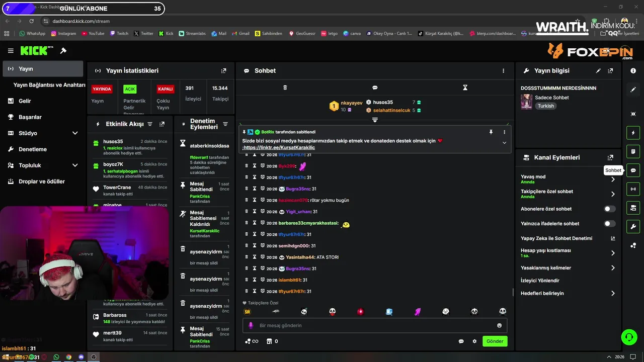Viewport: 644px width, 362px height.
Task: Select Yayın in the left sidebar
Action: click(43, 69)
